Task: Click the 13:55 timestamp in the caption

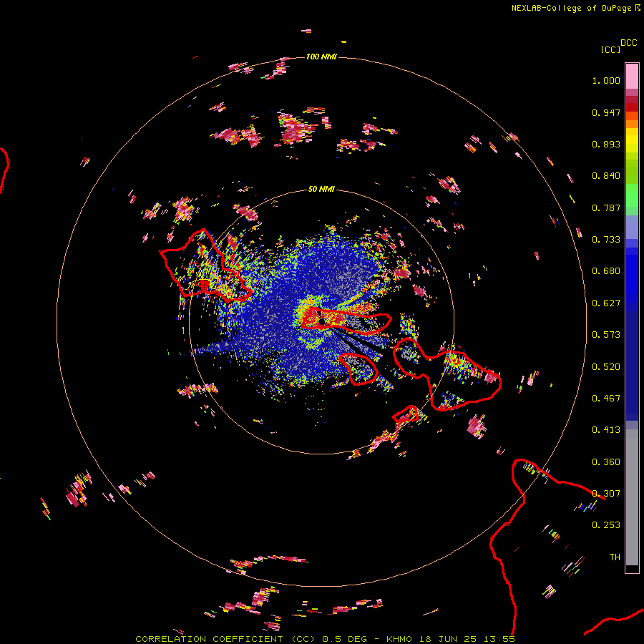Action: coord(499,639)
